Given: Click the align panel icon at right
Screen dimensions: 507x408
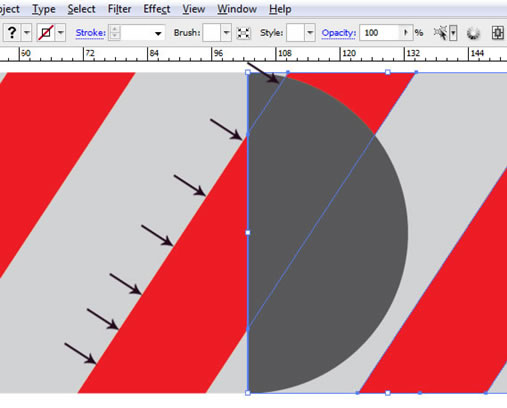Looking at the screenshot, I should [497, 33].
